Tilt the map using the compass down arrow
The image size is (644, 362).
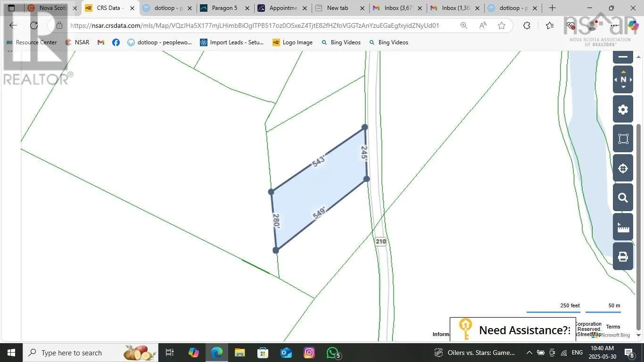[x=623, y=88]
